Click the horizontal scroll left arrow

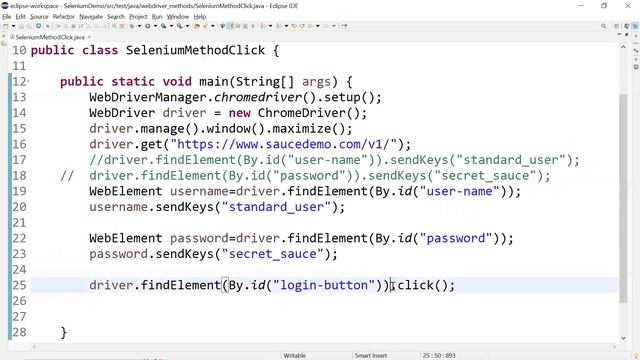pyautogui.click(x=35, y=347)
